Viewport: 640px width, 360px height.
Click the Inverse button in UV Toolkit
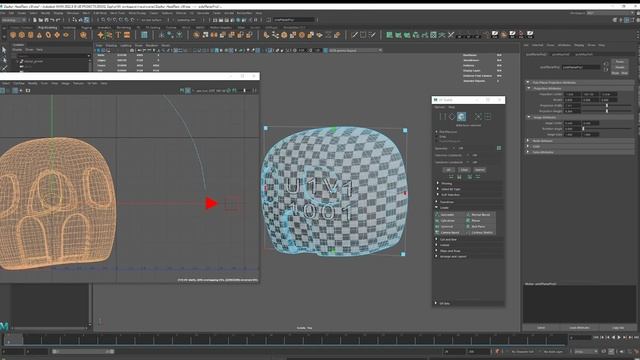[x=480, y=170]
